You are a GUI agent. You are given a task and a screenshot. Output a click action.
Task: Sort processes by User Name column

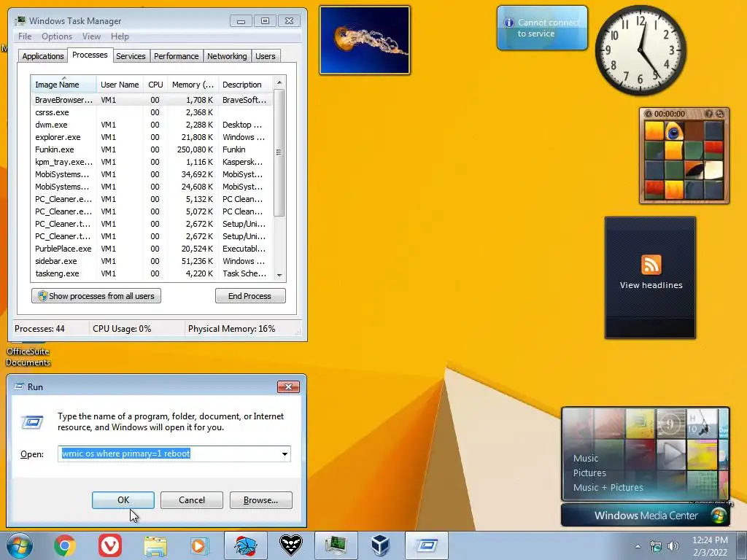120,85
